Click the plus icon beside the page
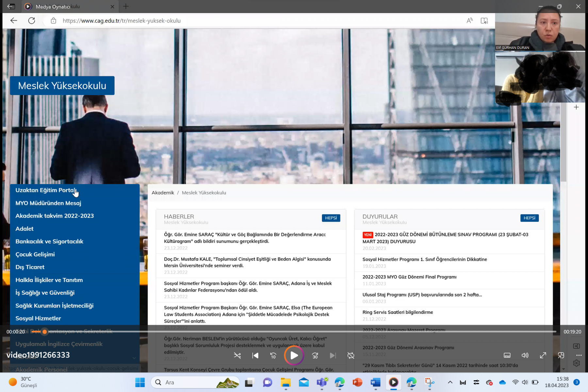 576,107
